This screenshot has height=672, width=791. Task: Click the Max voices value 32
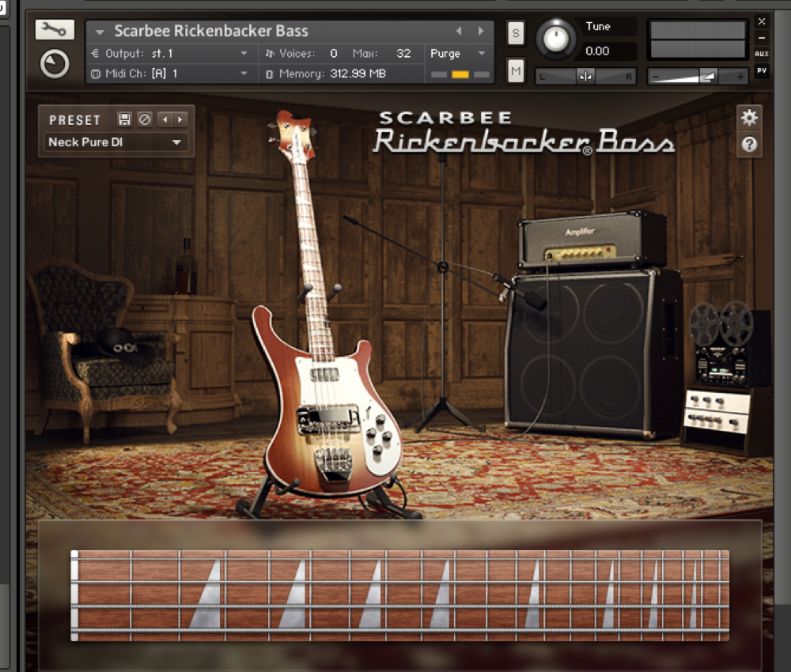[x=403, y=54]
